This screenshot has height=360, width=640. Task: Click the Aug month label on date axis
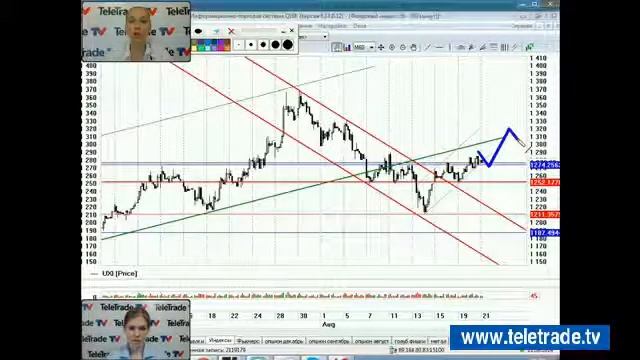329,324
